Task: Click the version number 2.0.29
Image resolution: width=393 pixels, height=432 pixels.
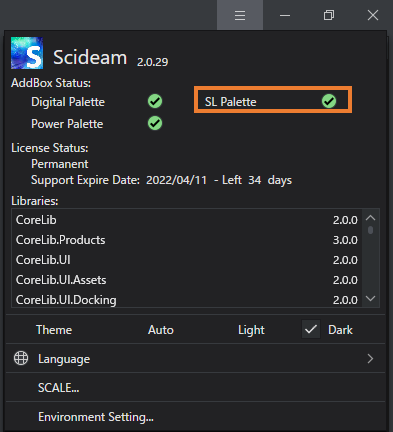Action: (x=152, y=62)
